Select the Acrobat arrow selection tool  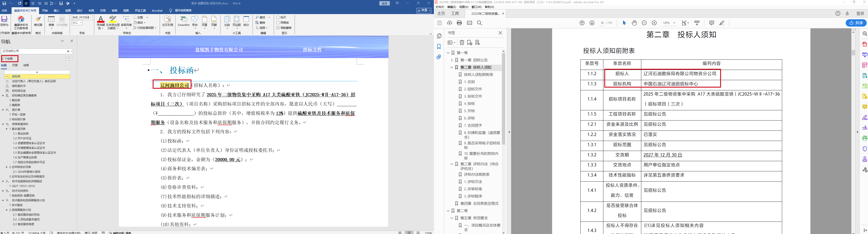[624, 23]
